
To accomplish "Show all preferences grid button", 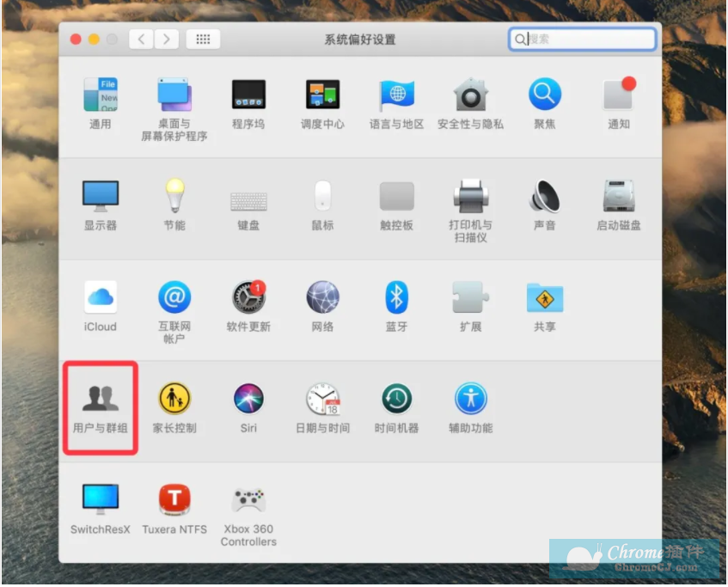I will (203, 39).
